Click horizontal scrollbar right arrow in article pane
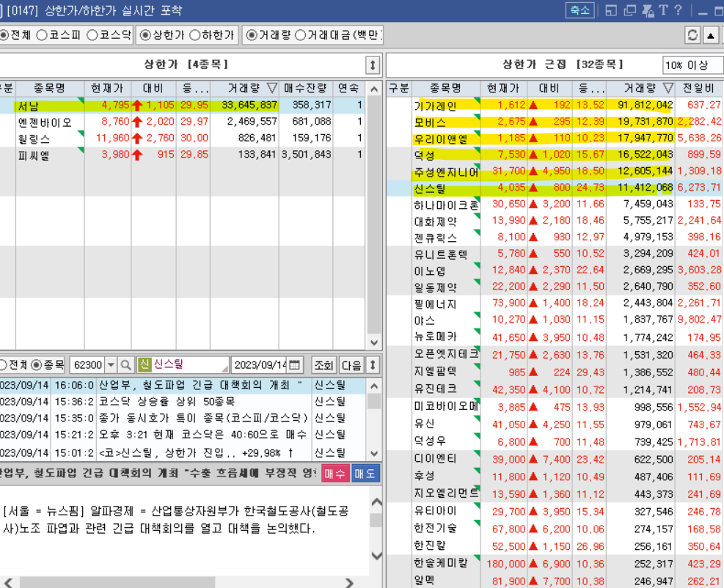The image size is (724, 588). click(x=350, y=582)
